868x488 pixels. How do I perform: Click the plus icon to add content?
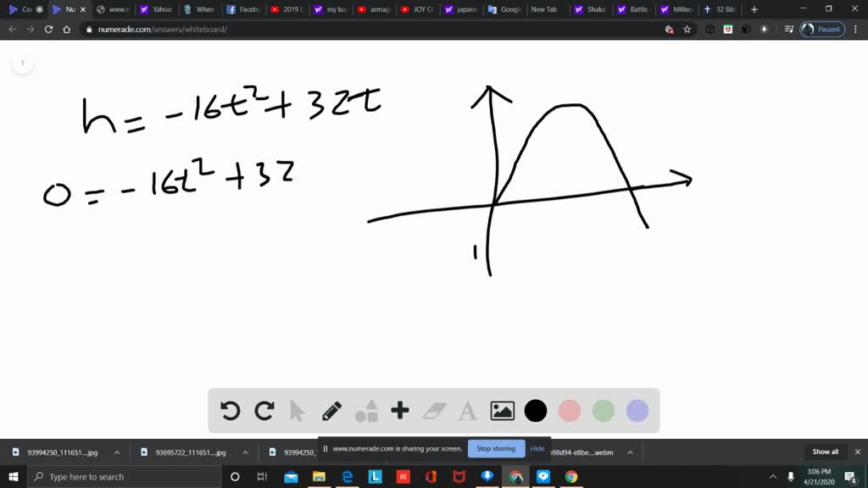399,410
